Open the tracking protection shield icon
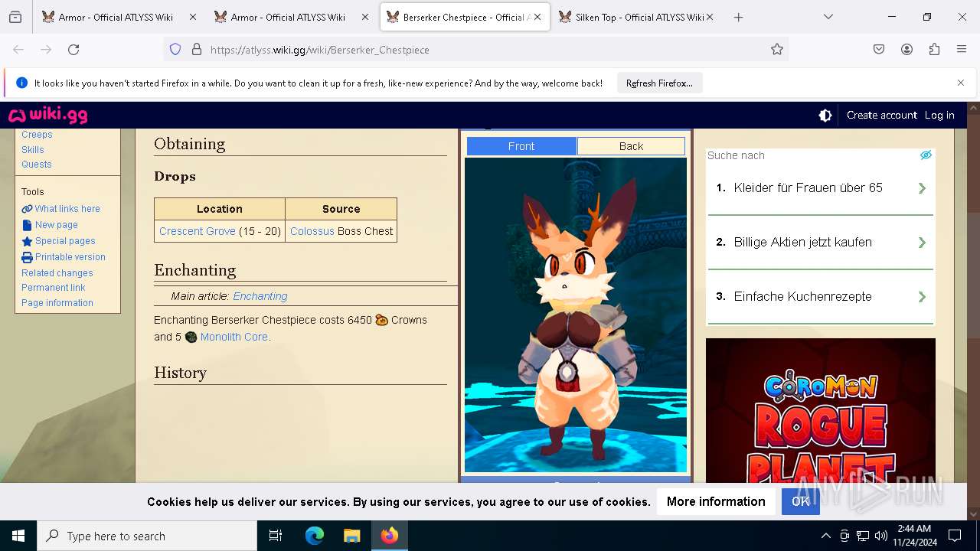 pyautogui.click(x=175, y=50)
